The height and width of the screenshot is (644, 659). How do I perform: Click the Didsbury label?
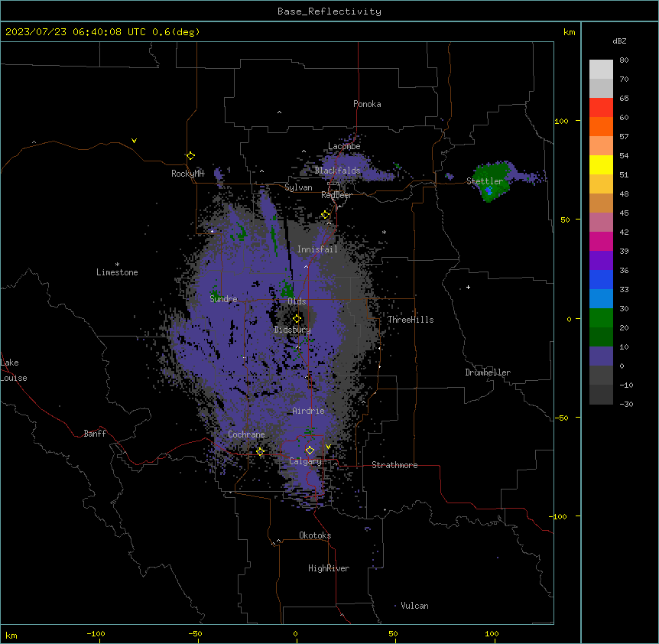pyautogui.click(x=292, y=330)
